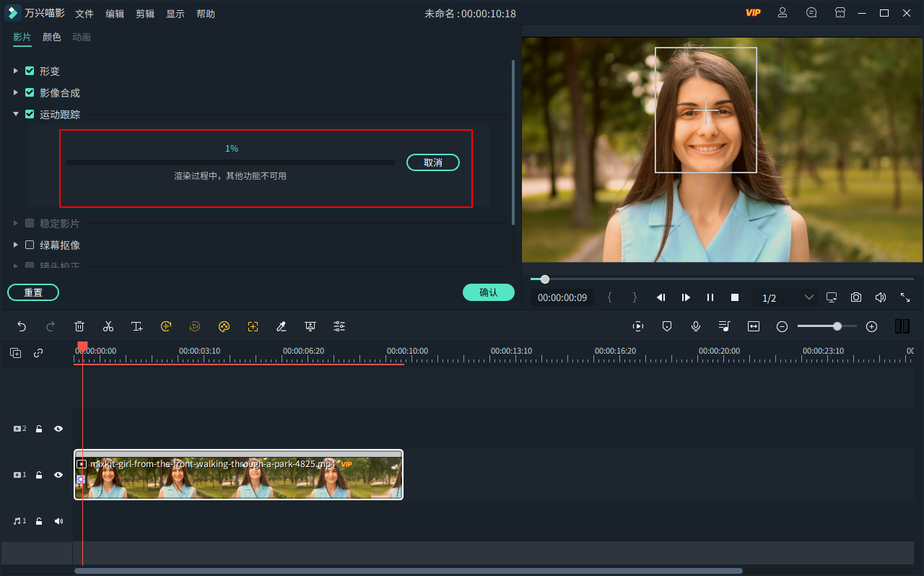Click the scissors split clip icon
Viewport: 924px width, 576px height.
(108, 326)
